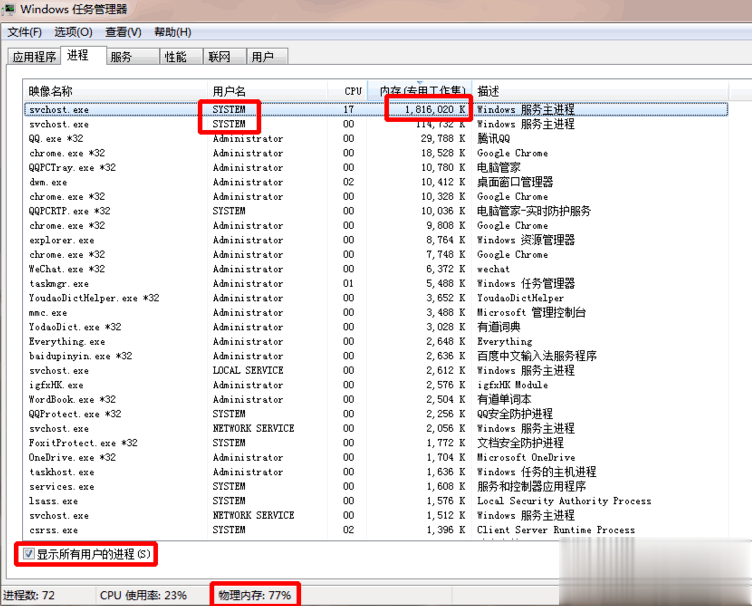Switch to the 应用程序 tab

tap(34, 57)
